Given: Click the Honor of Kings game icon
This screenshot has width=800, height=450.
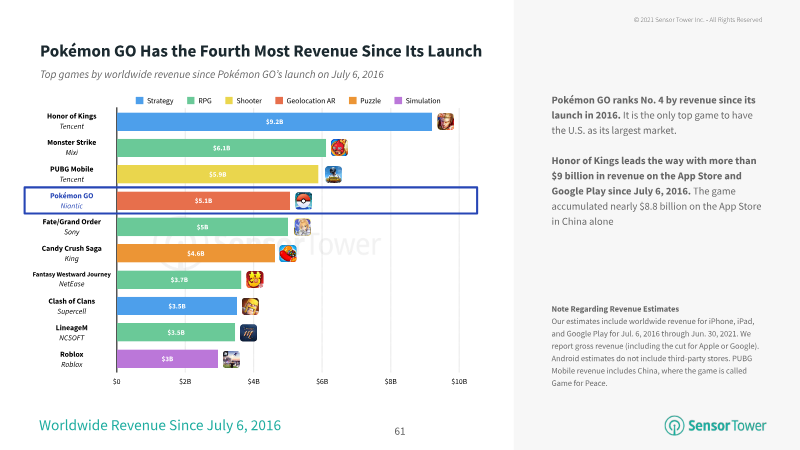Looking at the screenshot, I should [x=445, y=122].
